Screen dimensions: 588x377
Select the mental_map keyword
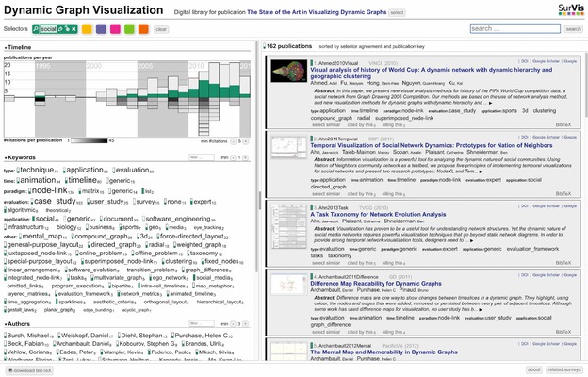click(43, 237)
